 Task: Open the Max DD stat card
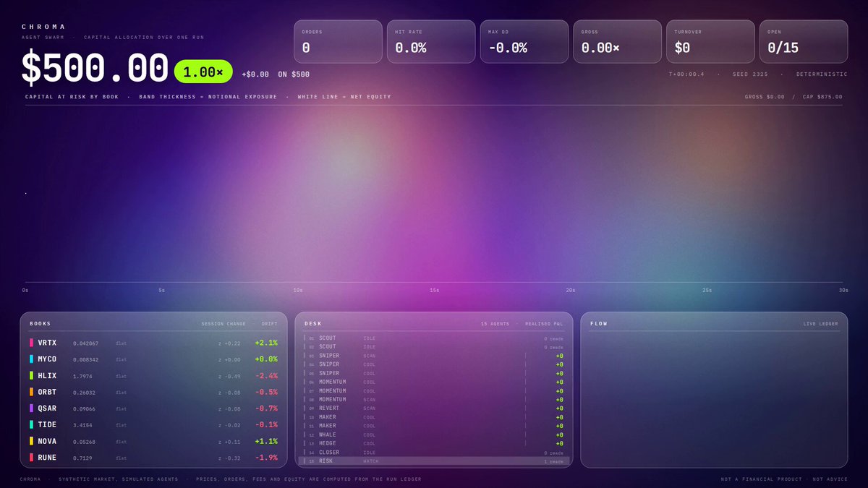(x=524, y=41)
